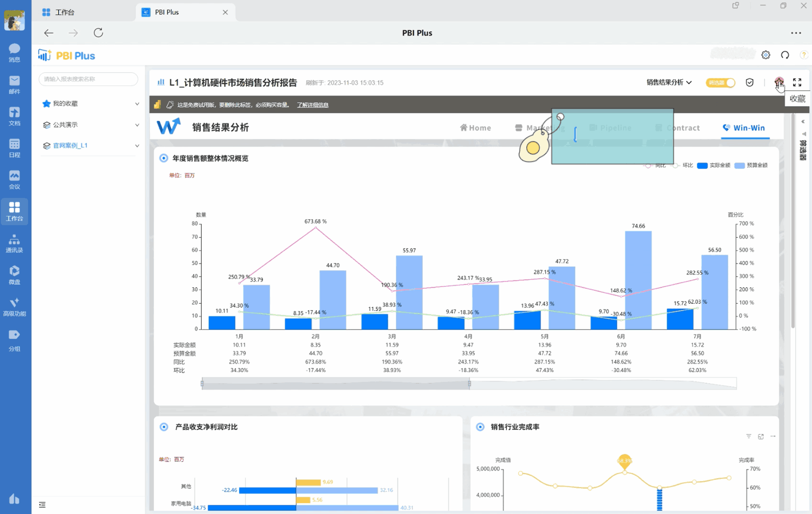812x514 pixels.
Task: Click the fullscreen expand icon of the report
Action: pyautogui.click(x=798, y=82)
